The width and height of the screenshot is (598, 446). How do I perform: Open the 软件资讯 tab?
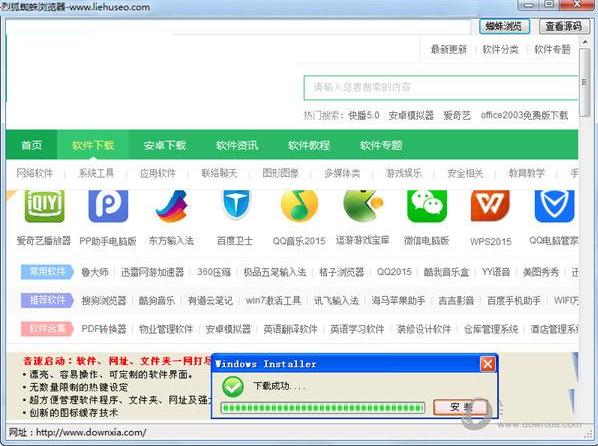pyautogui.click(x=237, y=145)
